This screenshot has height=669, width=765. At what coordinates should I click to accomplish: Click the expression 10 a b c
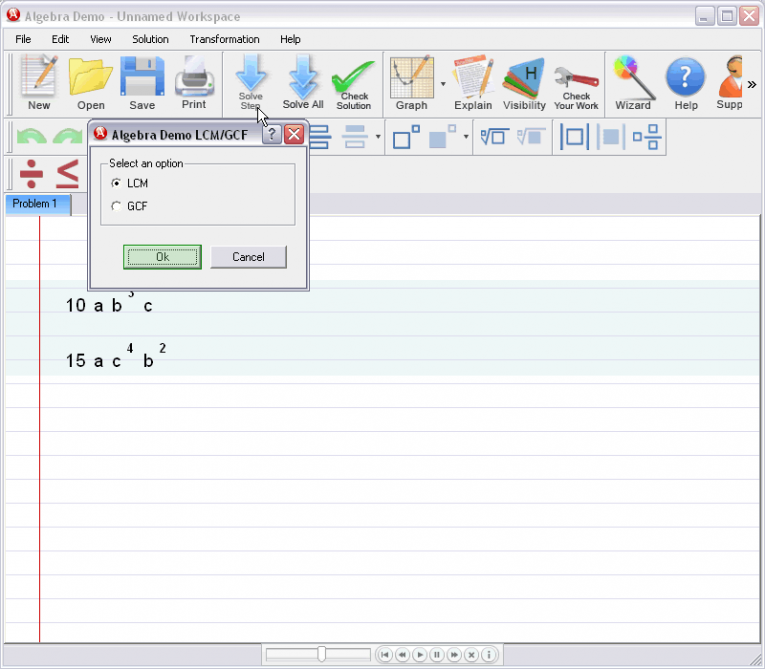click(109, 303)
